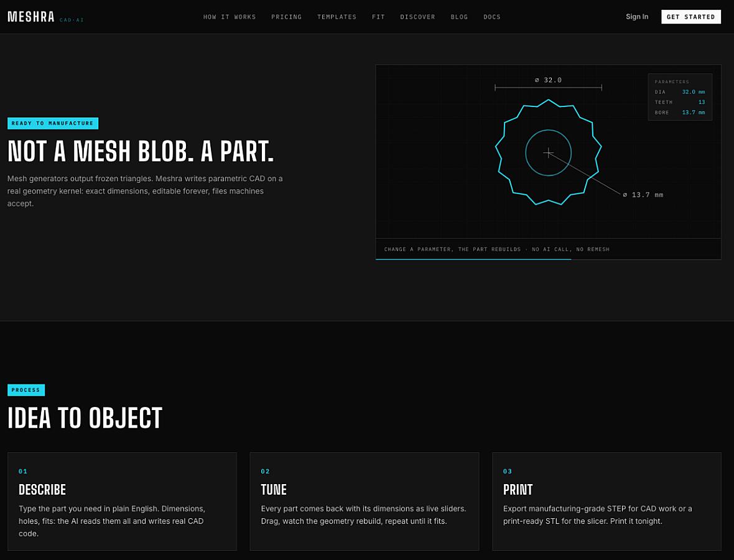Click the CAD·AI tagline beside logo
734x560 pixels.
72,20
